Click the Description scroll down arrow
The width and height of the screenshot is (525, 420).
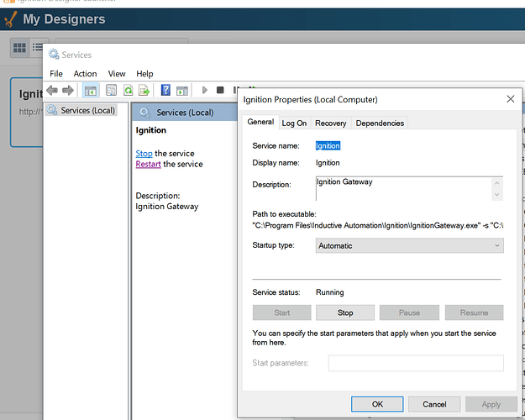[x=497, y=195]
